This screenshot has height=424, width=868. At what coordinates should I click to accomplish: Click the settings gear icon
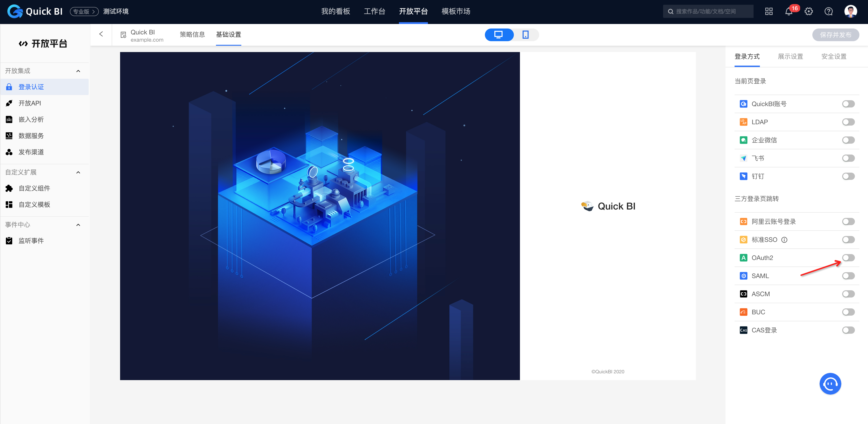(x=808, y=12)
